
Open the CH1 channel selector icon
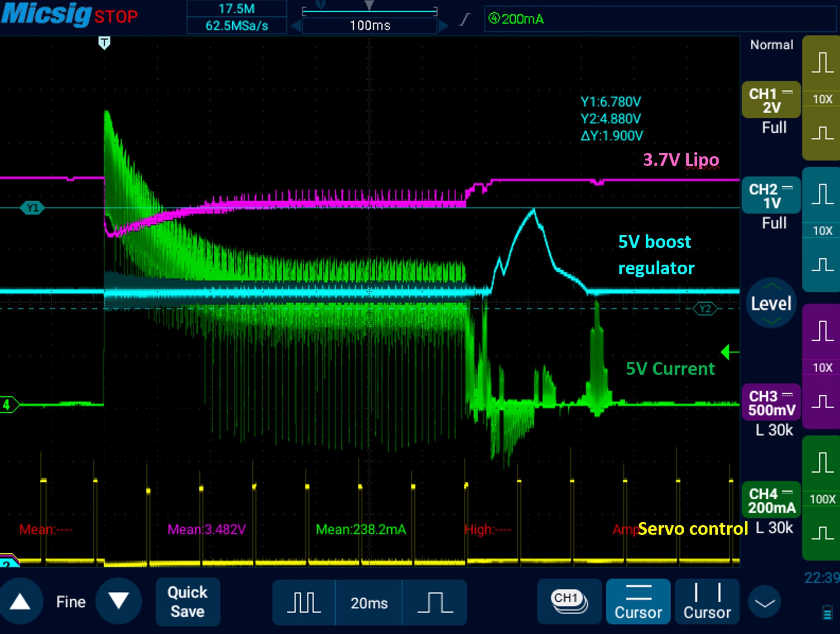(x=569, y=601)
